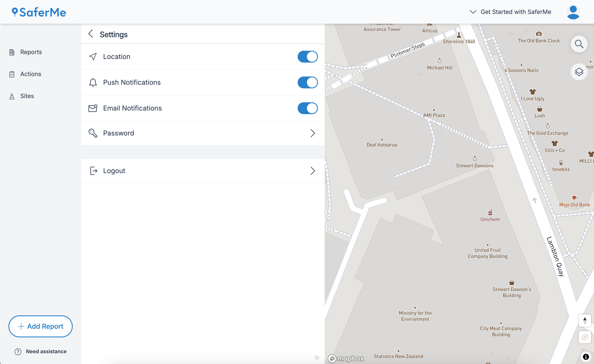
Task: Click the user profile avatar
Action: (x=573, y=12)
